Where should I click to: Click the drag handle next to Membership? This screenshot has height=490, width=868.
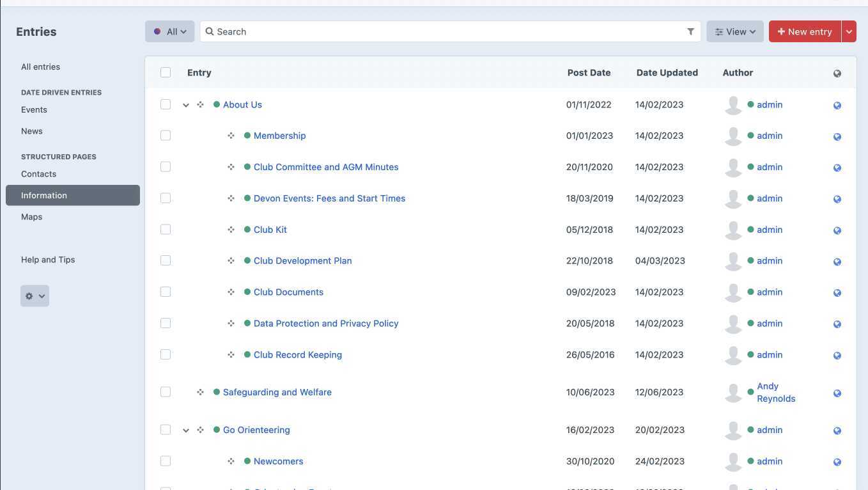point(231,135)
